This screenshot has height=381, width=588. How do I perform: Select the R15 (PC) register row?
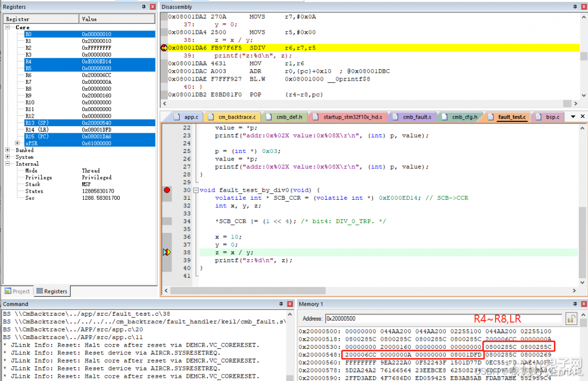pyautogui.click(x=90, y=137)
